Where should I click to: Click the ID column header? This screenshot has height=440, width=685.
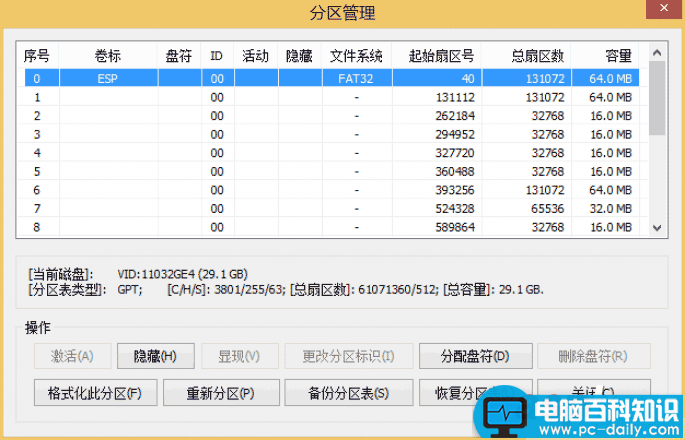coord(217,55)
